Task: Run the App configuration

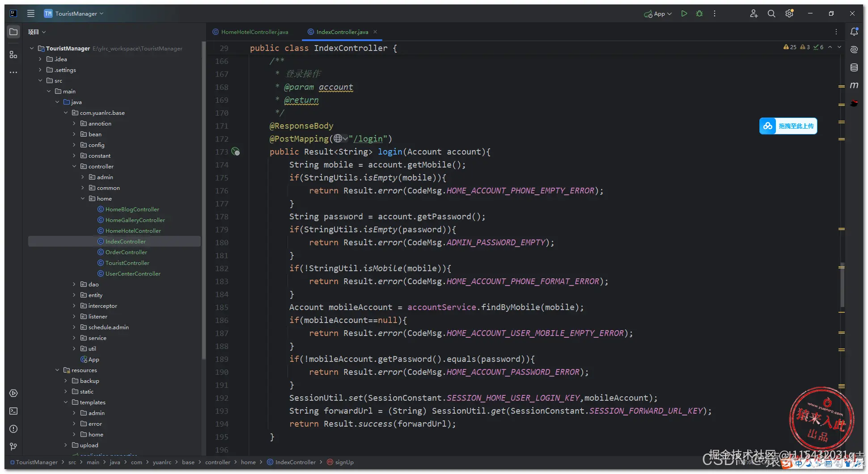Action: point(684,13)
